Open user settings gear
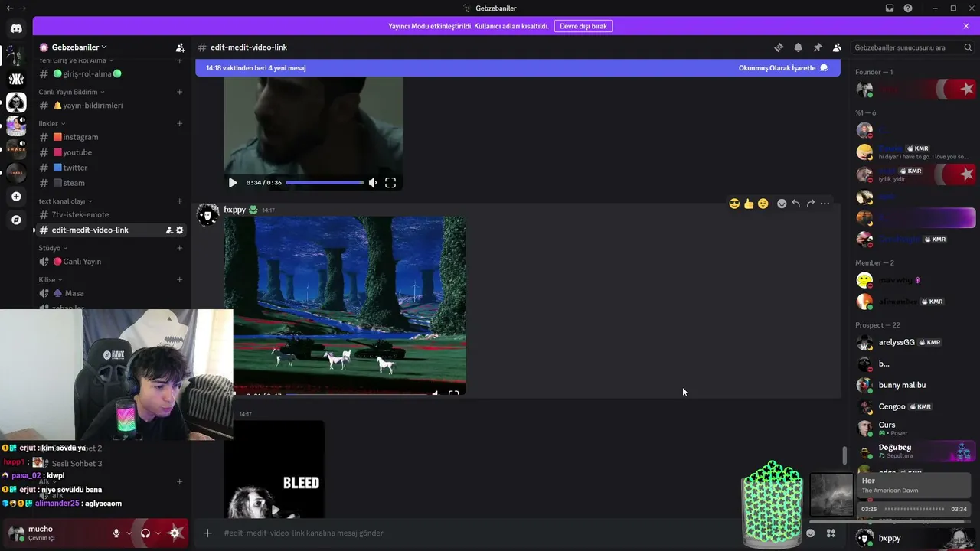The height and width of the screenshot is (551, 980). (175, 533)
